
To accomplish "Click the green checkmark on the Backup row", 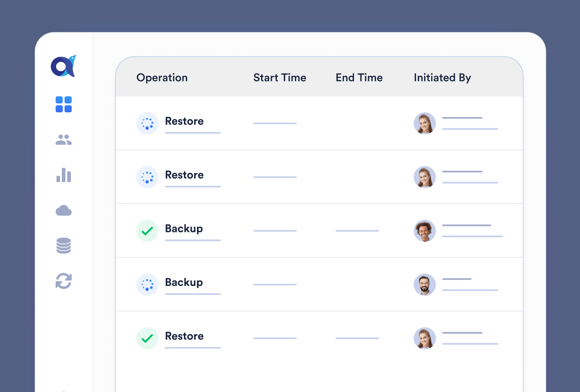I will (147, 231).
